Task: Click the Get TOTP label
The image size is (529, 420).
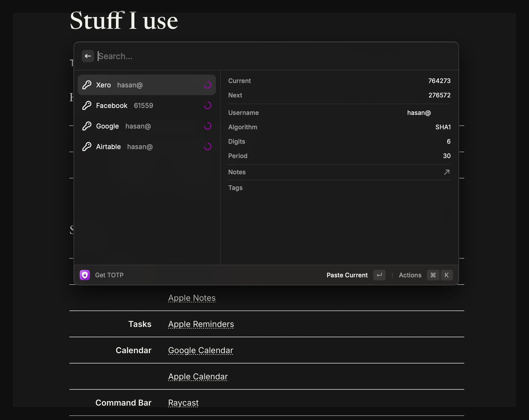Action: [x=109, y=275]
